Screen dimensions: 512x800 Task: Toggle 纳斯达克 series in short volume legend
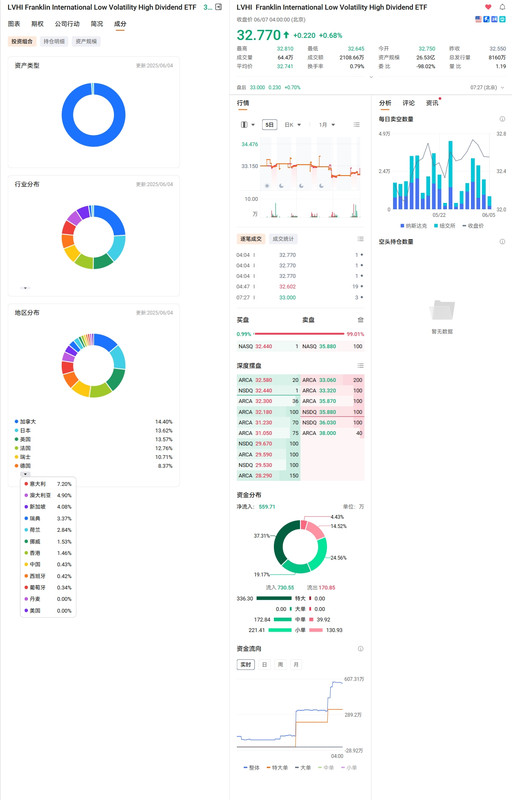(414, 226)
